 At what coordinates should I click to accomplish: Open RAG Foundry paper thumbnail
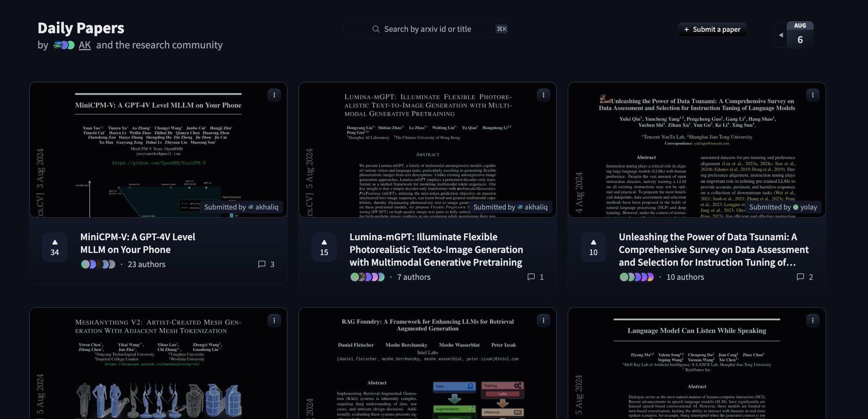428,364
